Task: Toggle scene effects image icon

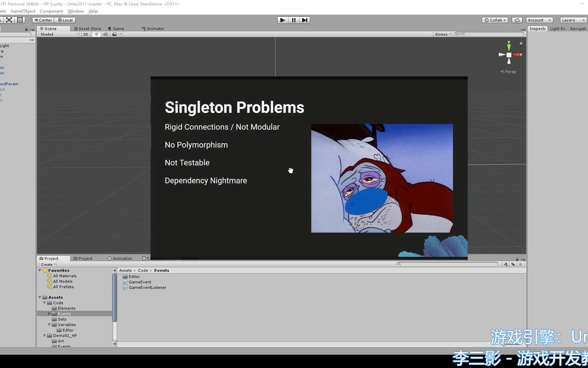Action: [114, 34]
